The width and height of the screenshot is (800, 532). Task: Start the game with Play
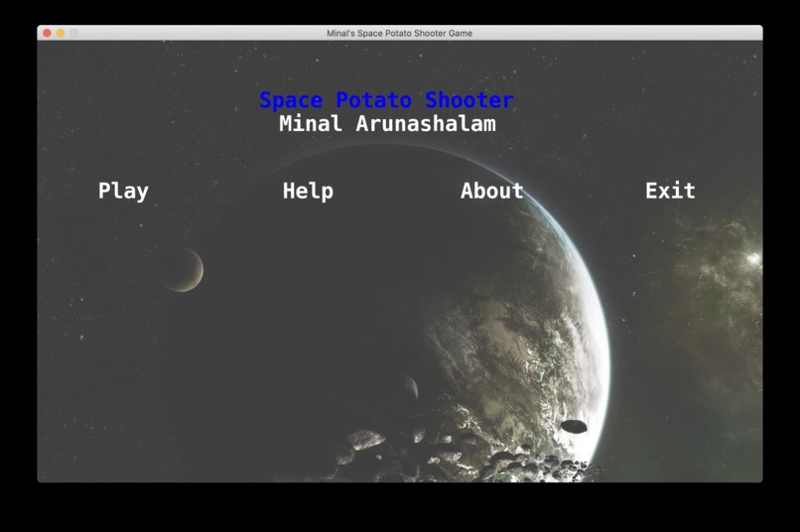(123, 192)
